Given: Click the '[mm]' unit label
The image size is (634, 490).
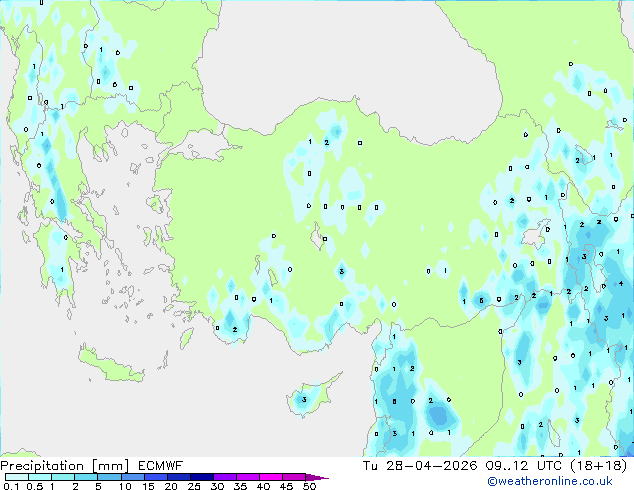Looking at the screenshot, I should click(x=110, y=466).
